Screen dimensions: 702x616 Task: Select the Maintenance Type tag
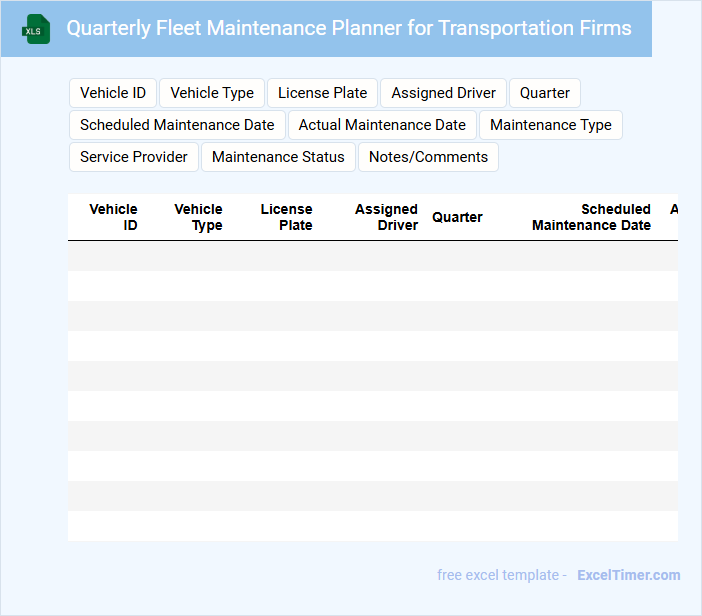550,125
